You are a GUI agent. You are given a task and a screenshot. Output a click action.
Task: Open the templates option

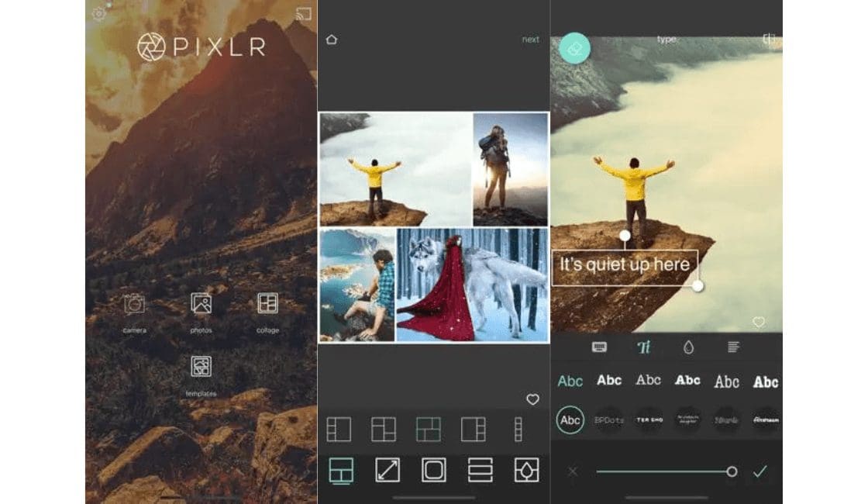(x=201, y=367)
